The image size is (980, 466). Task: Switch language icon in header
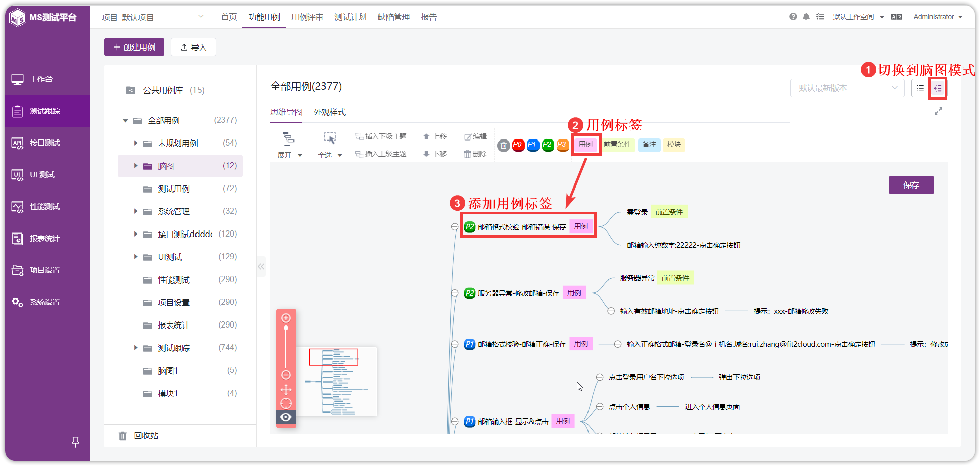point(897,17)
